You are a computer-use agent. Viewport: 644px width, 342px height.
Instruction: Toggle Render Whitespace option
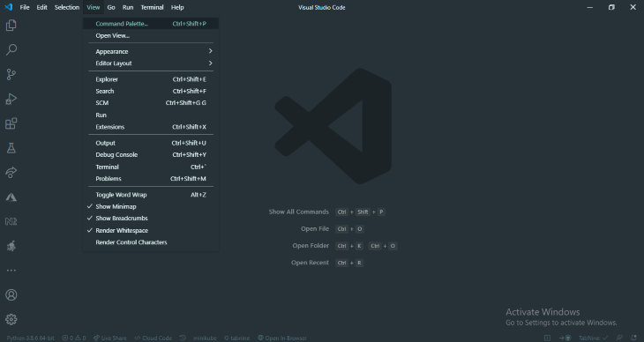pyautogui.click(x=151, y=230)
